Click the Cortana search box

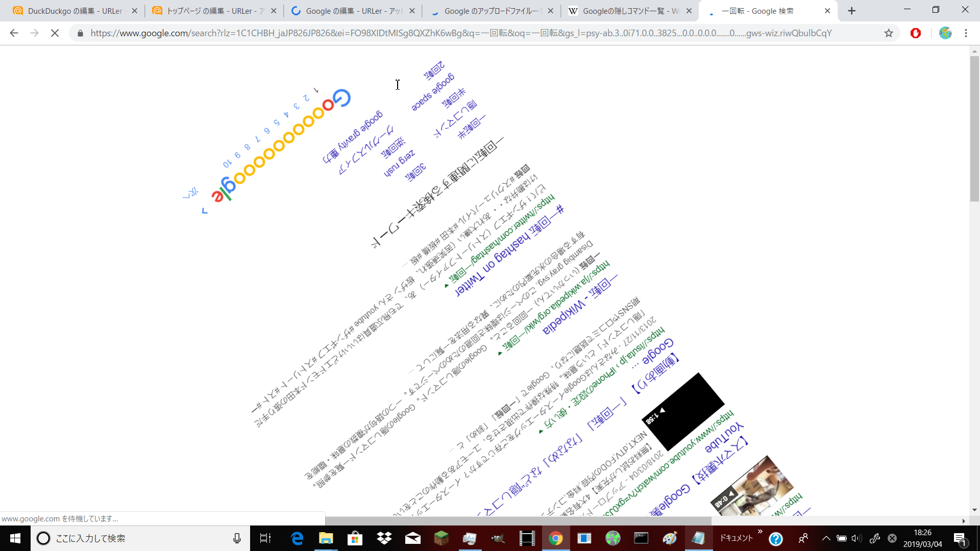[140, 538]
